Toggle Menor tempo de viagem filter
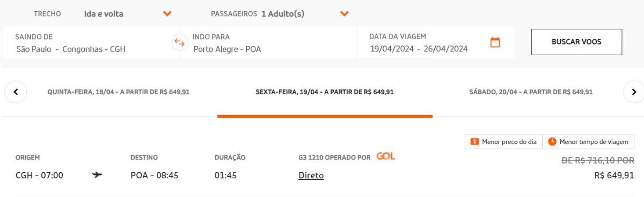The image size is (644, 197). [x=589, y=141]
